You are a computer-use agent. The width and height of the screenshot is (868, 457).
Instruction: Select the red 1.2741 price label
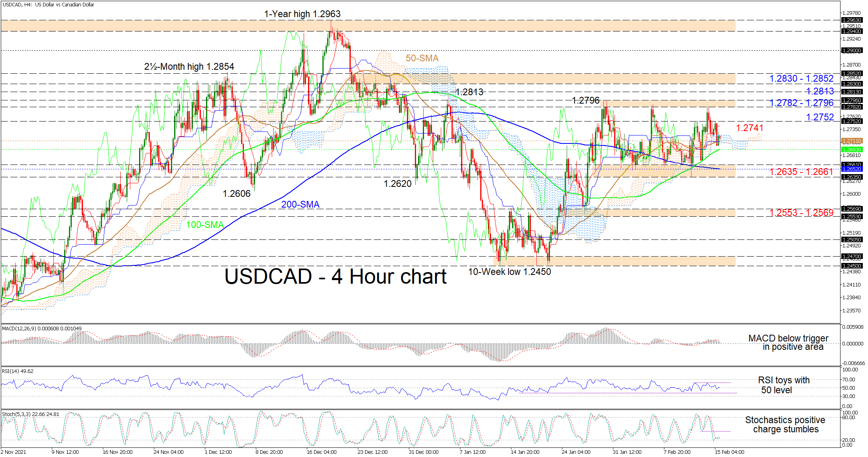[x=749, y=128]
